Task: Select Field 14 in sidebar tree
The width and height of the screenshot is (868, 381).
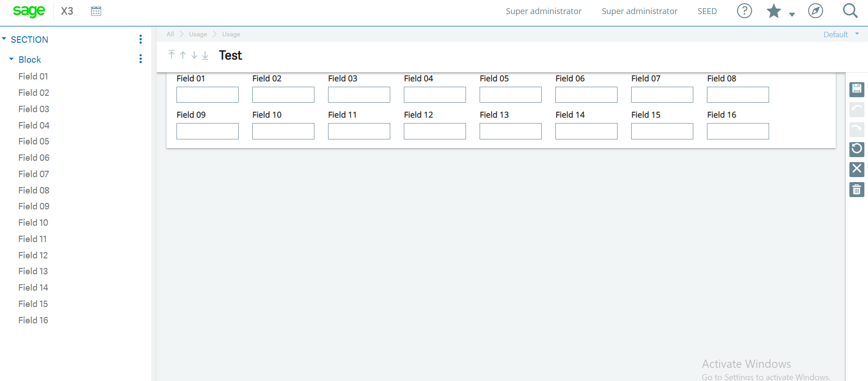Action: tap(33, 287)
